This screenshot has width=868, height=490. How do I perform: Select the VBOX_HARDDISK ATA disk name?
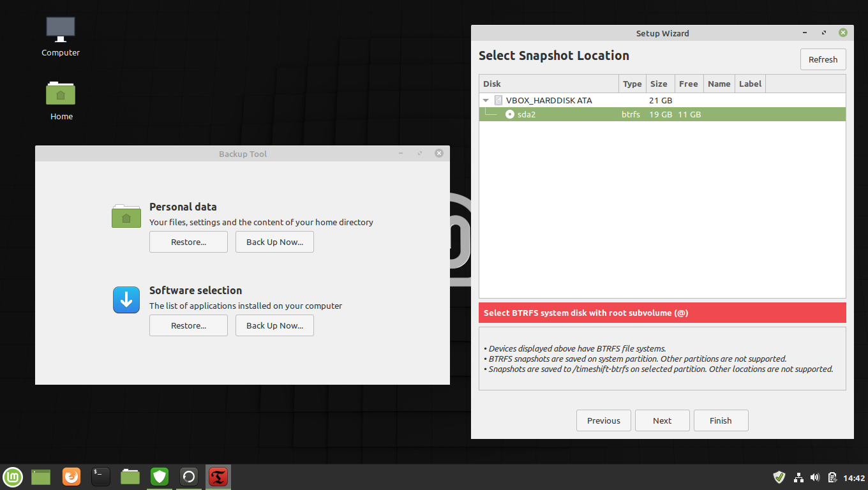[549, 100]
